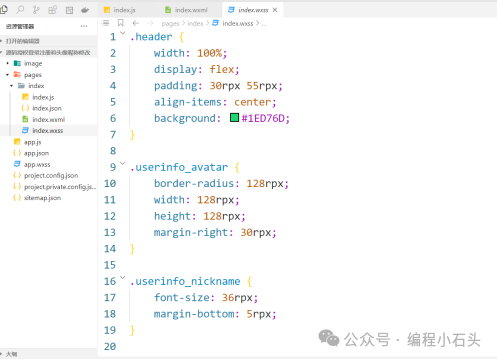Open the Source Control branch icon
The width and height of the screenshot is (497, 360).
(36, 10)
